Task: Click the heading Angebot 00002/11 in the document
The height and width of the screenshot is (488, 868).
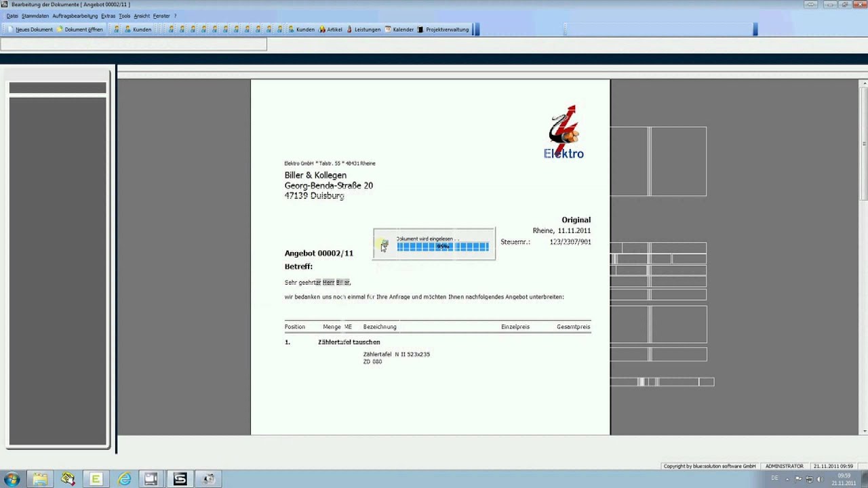Action: point(319,253)
